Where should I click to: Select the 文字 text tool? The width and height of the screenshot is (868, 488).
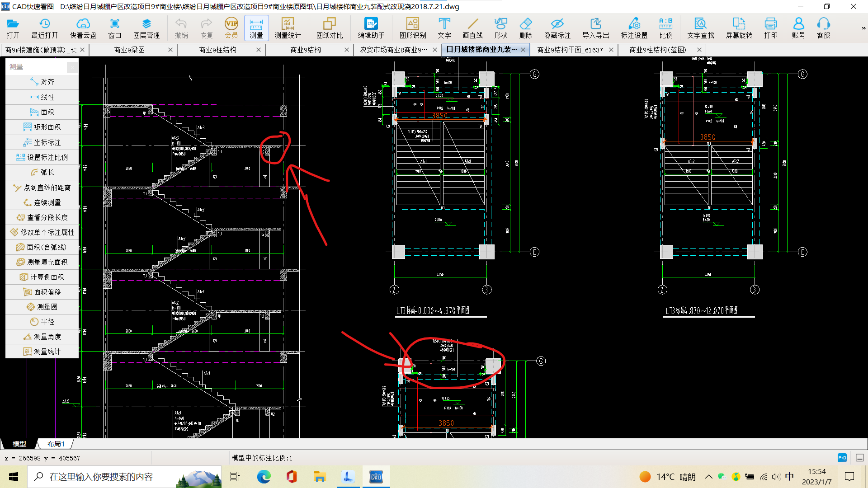444,28
